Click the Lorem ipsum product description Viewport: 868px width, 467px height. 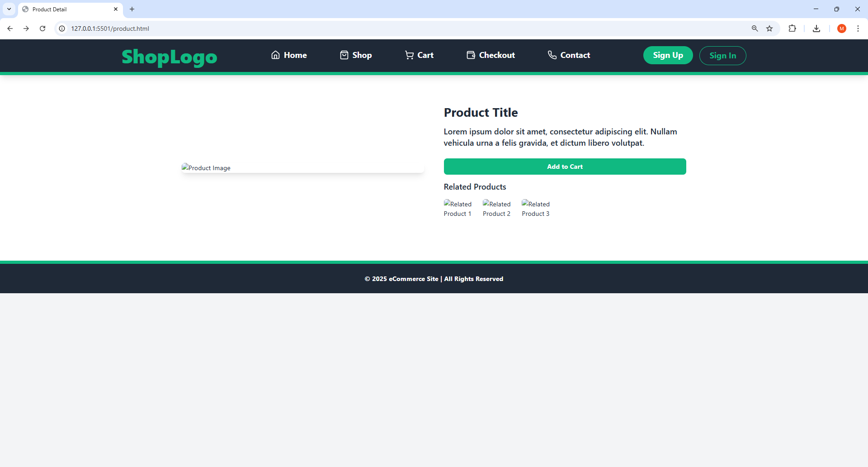(x=560, y=137)
